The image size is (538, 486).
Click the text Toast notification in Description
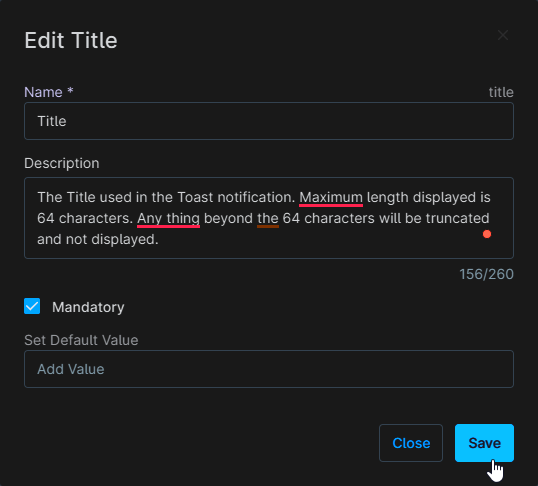coord(236,198)
